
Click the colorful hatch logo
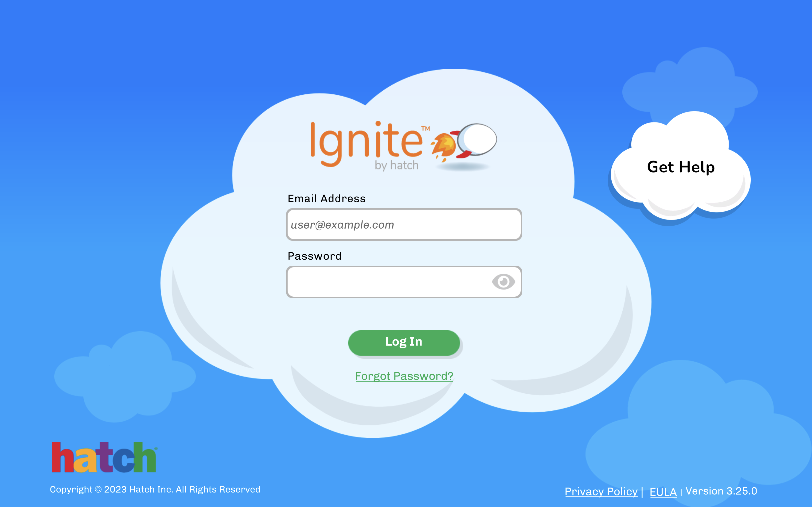104,457
